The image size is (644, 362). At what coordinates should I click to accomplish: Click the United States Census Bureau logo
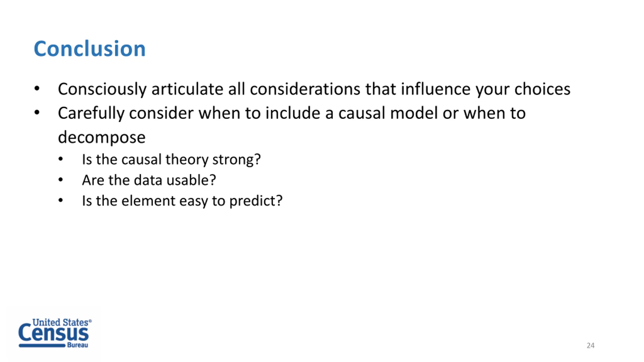(x=55, y=333)
